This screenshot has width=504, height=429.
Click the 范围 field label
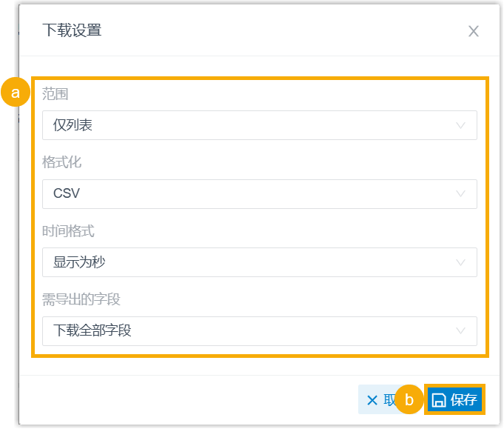[x=56, y=93]
